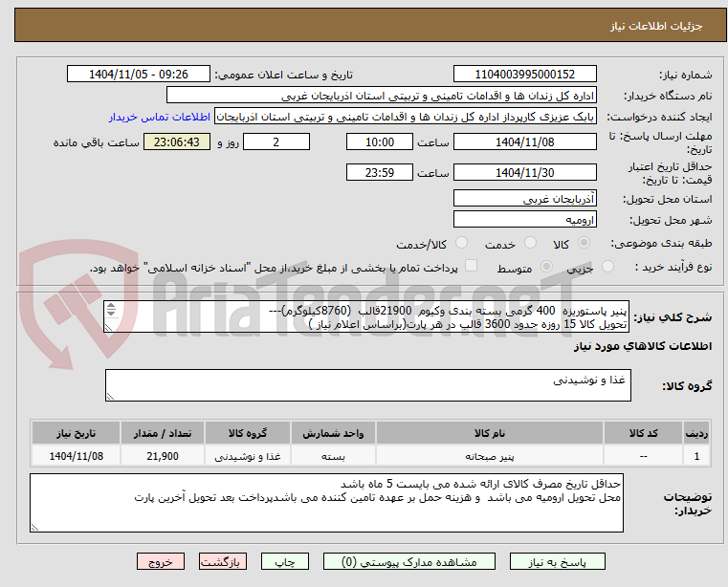Select the 'کالا/خدمت' radio button
This screenshot has height=587, width=728.
[461, 242]
